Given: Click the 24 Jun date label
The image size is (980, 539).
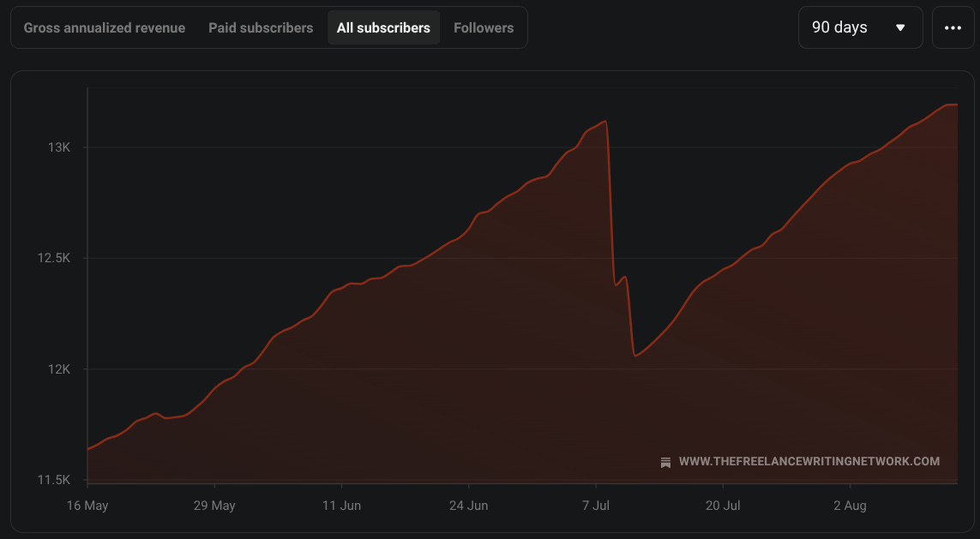Looking at the screenshot, I should tap(469, 506).
